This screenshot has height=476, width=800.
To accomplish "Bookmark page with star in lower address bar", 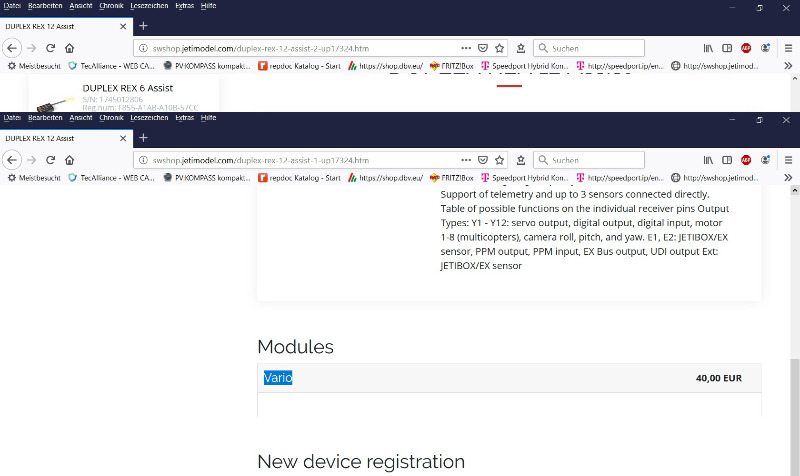I will tap(499, 160).
